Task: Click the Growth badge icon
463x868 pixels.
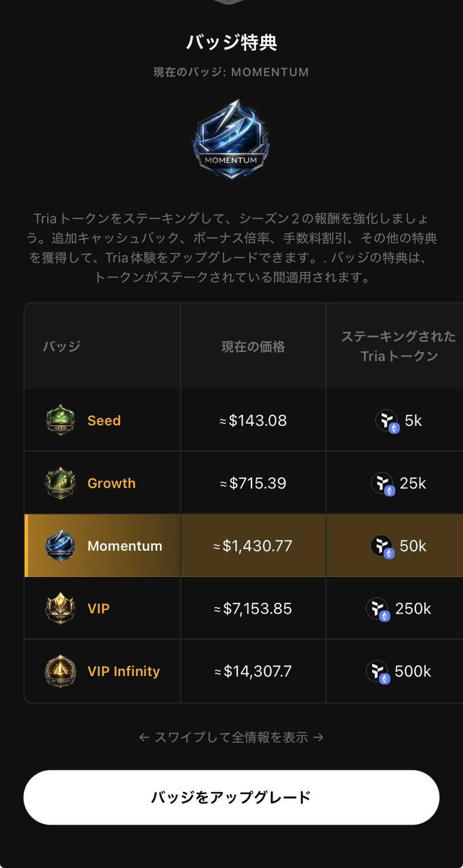Action: 60,484
